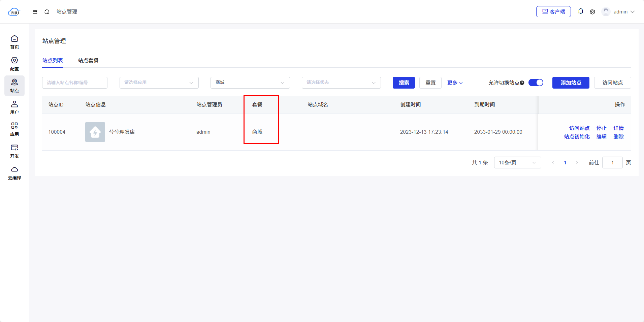This screenshot has width=644, height=322.
Task: Open the 请选择状态 status dropdown
Action: pyautogui.click(x=341, y=83)
